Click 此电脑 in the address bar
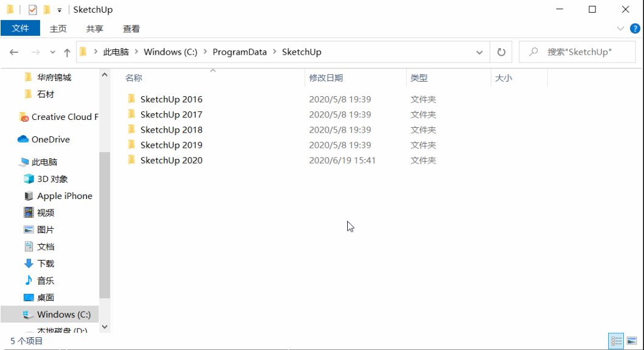This screenshot has width=644, height=350. (x=116, y=52)
